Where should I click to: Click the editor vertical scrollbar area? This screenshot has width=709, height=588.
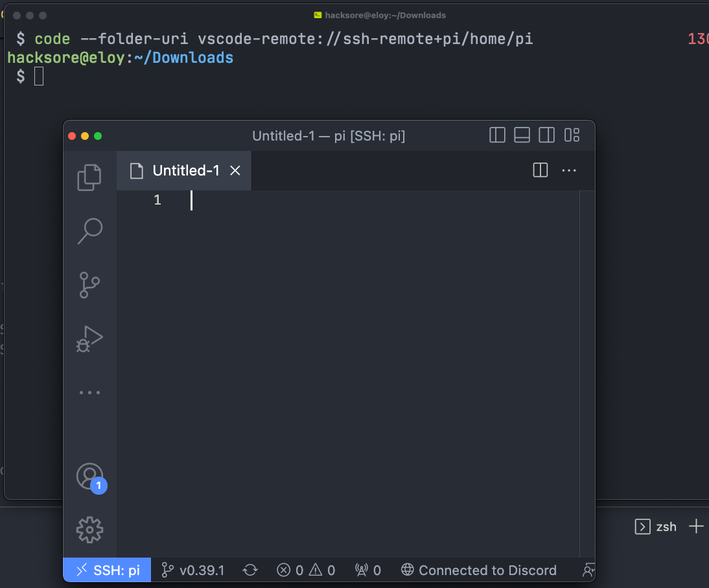point(587,374)
